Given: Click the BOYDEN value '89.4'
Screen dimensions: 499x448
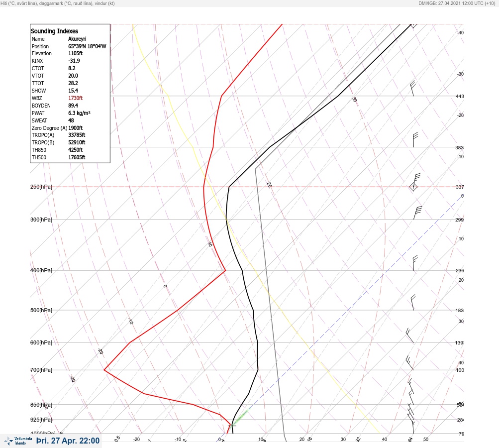Looking at the screenshot, I should (x=73, y=106).
